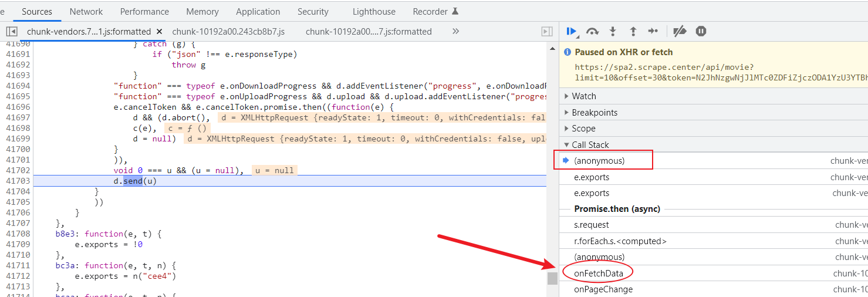The height and width of the screenshot is (297, 868).
Task: Click the Step debugger arrow icon
Action: 653,32
